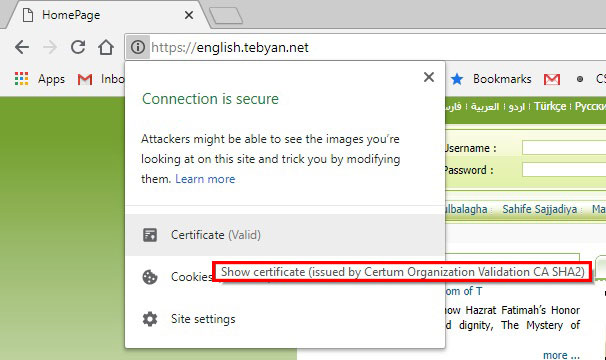The image size is (606, 360).
Task: Open the browser home page icon
Action: tap(106, 47)
